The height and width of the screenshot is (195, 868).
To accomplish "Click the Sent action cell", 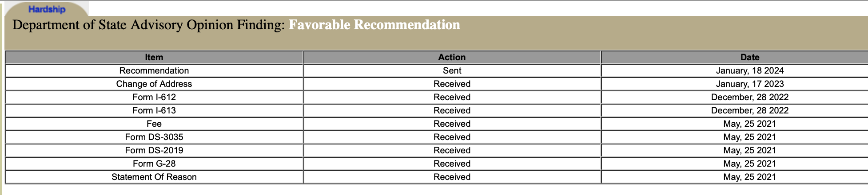I will click(452, 70).
